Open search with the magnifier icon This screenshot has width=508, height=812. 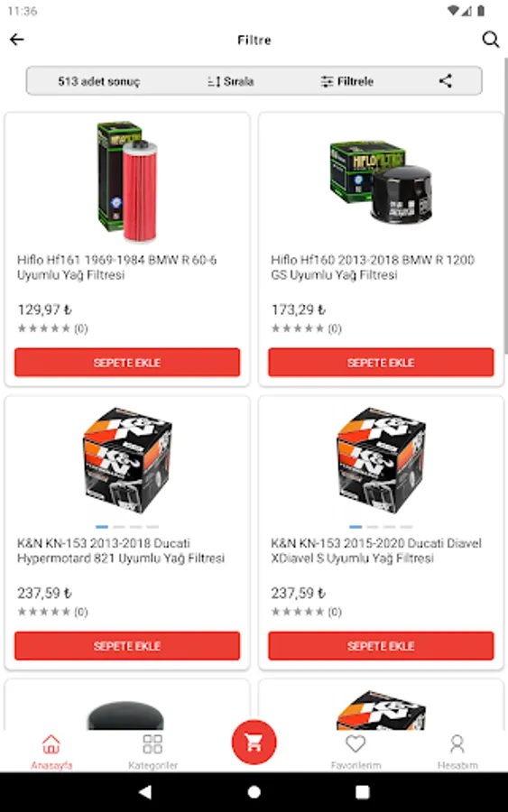pyautogui.click(x=490, y=40)
